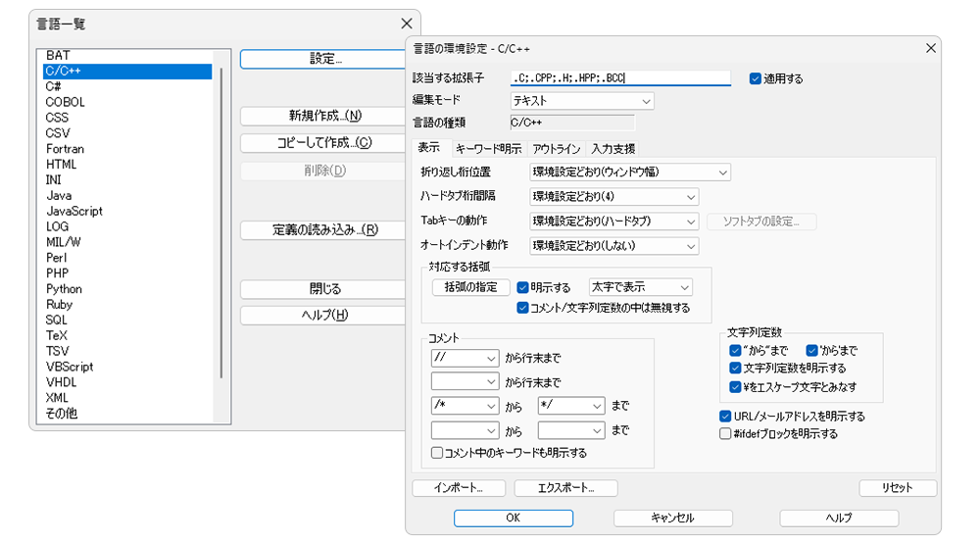Toggle URL/メールアドレスを明示する checkbox
The width and height of the screenshot is (980, 544).
click(x=726, y=417)
